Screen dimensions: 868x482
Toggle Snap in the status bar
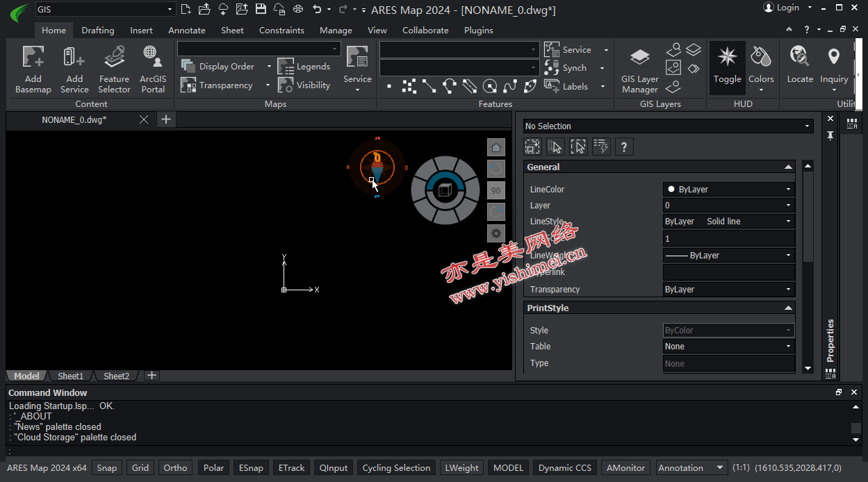107,468
